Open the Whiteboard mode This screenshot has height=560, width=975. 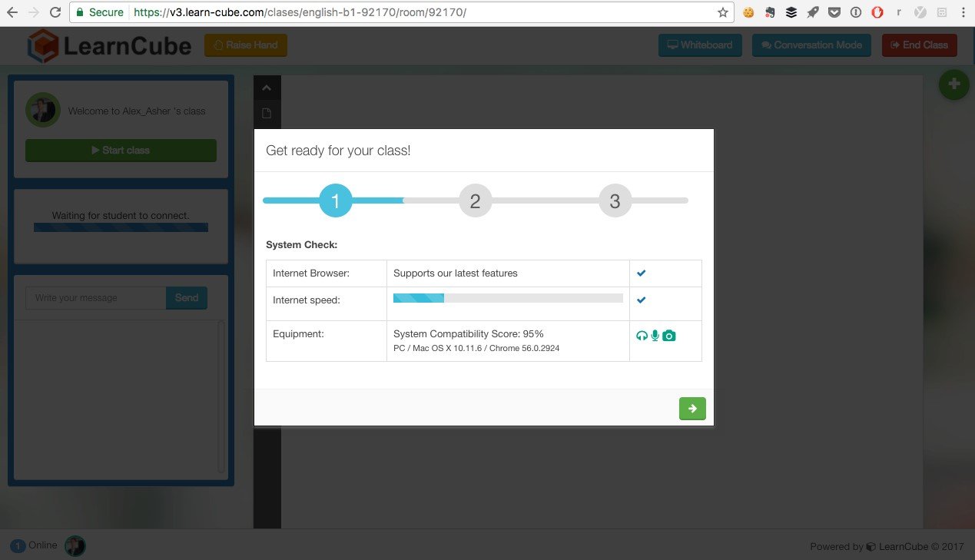[700, 45]
